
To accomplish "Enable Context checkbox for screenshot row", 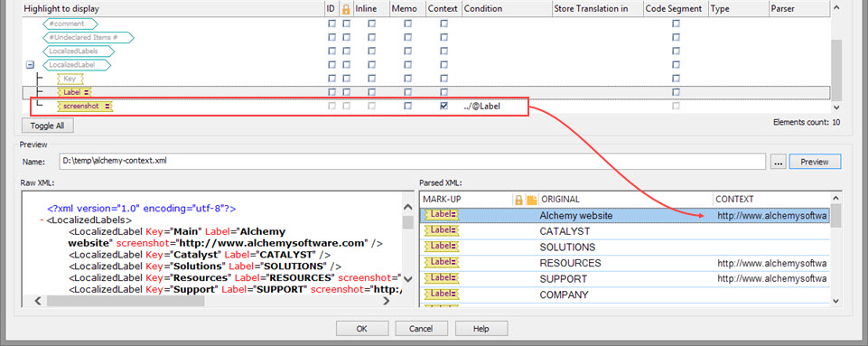I will click(444, 106).
